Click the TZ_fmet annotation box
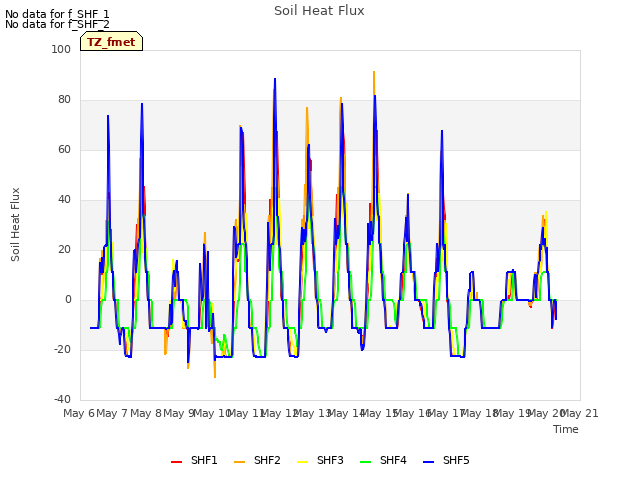The height and width of the screenshot is (480, 640). 111,41
